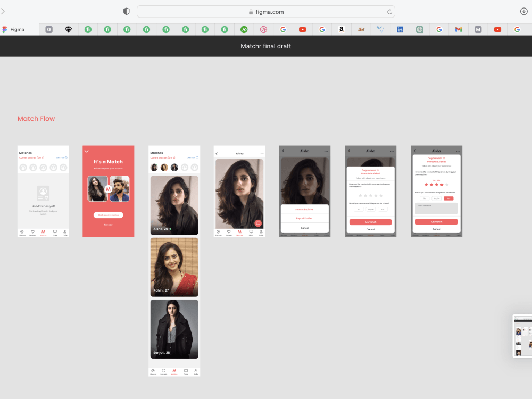Click red chat bubble on Aisha's photo
This screenshot has width=532, height=399.
[x=258, y=223]
